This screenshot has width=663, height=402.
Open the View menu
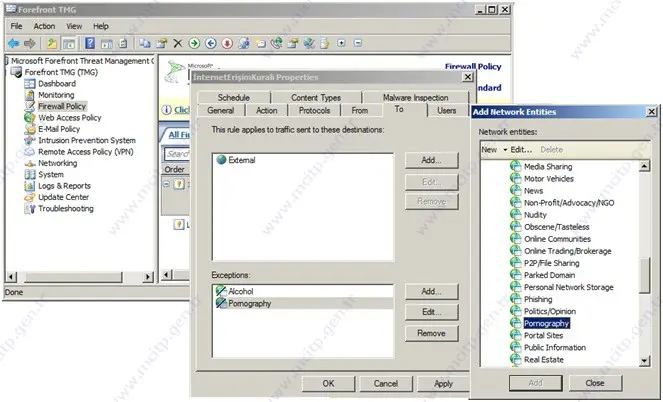pos(74,26)
